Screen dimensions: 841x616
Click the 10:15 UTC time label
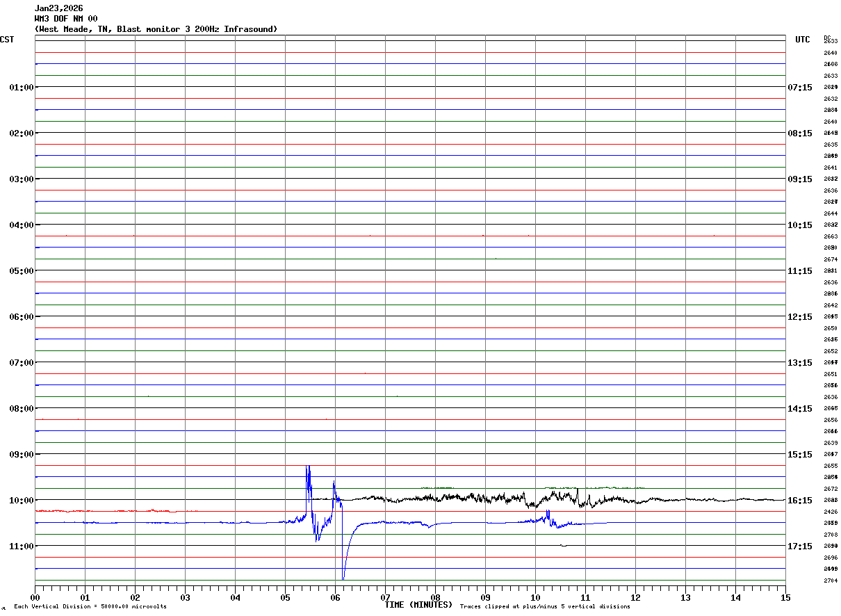pyautogui.click(x=800, y=225)
